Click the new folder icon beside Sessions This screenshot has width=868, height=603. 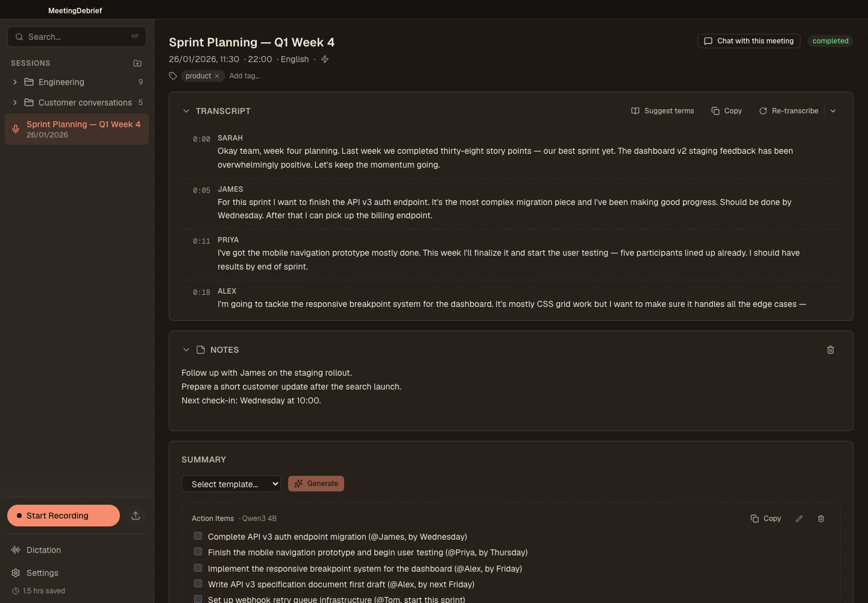tap(137, 63)
